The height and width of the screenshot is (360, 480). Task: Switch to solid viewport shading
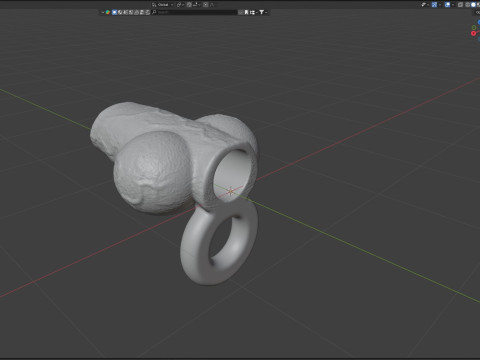473,5
